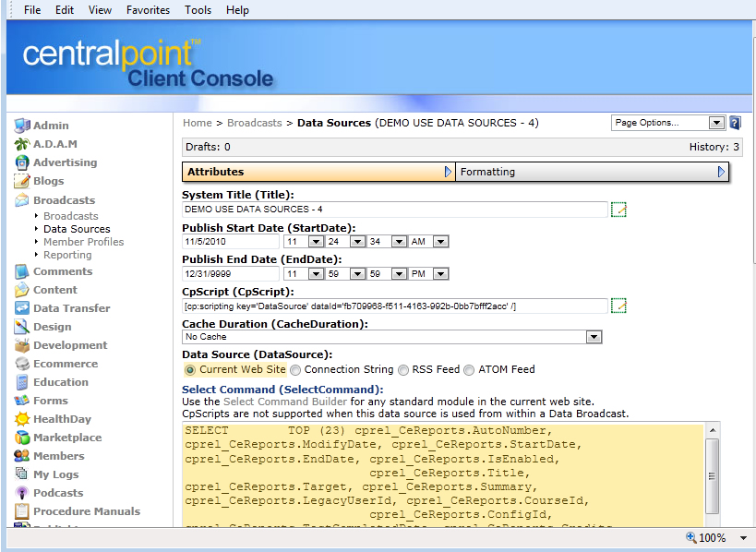
Task: Switch to the Formatting tab
Action: point(591,172)
